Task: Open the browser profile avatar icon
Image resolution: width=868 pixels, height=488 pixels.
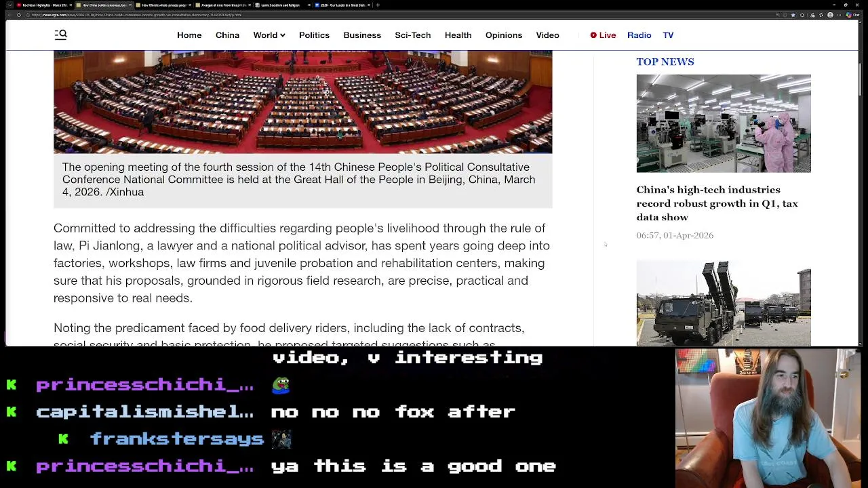Action: pyautogui.click(x=830, y=14)
